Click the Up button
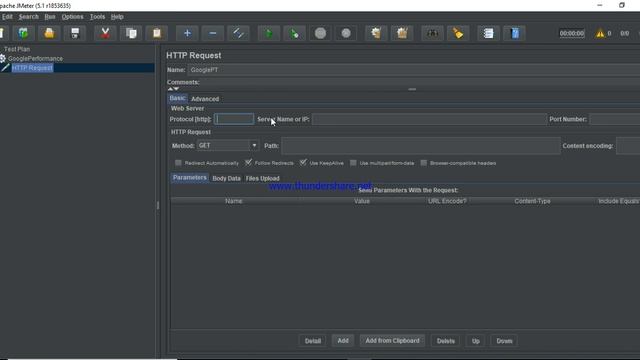Image resolution: width=640 pixels, height=360 pixels. pyautogui.click(x=476, y=341)
